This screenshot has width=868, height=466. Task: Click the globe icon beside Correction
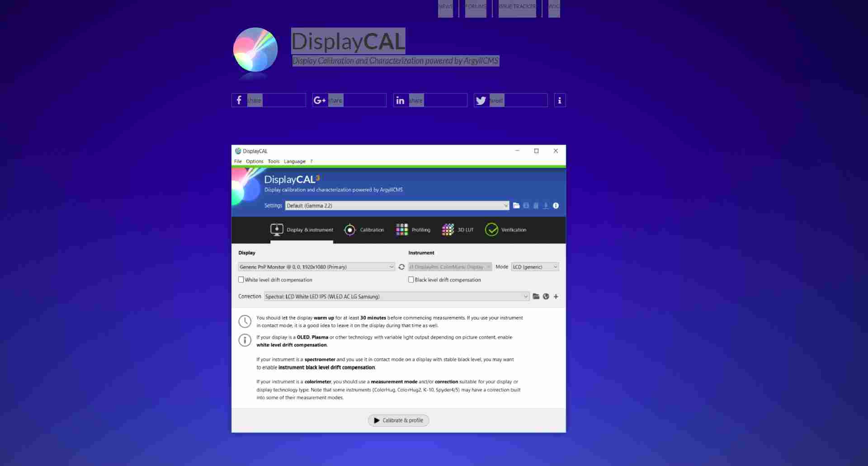click(546, 297)
